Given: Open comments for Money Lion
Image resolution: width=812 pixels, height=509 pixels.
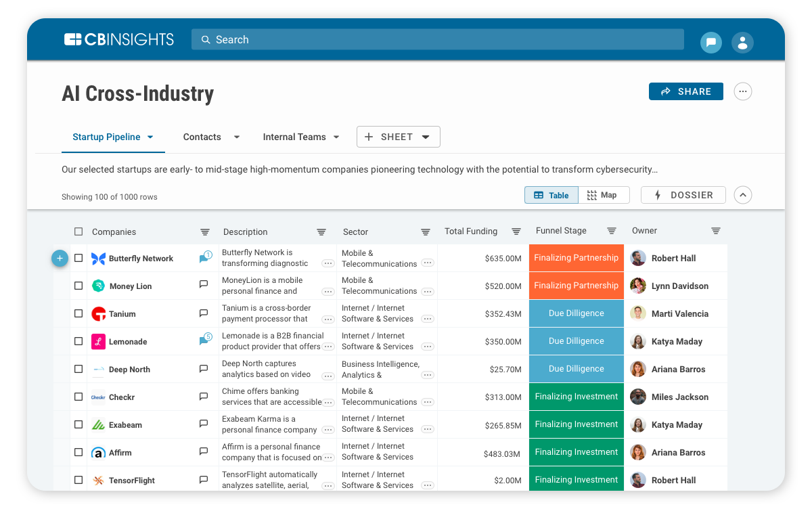Looking at the screenshot, I should click(x=204, y=286).
